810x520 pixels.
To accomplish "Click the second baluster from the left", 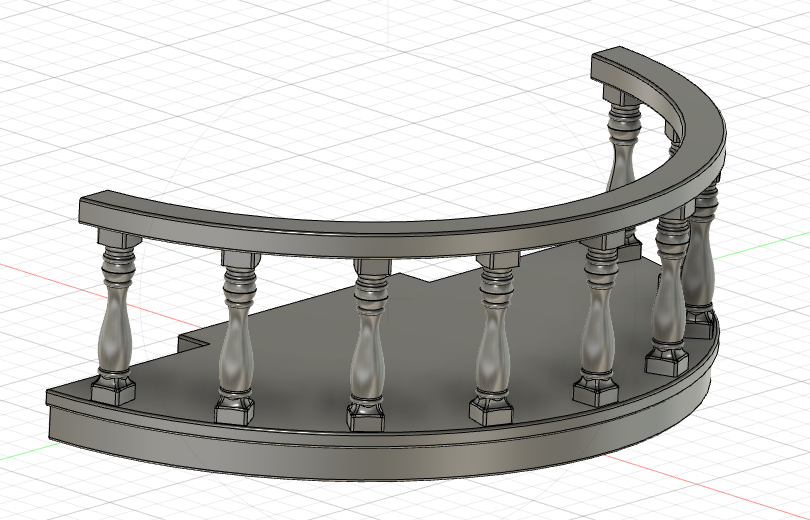I will tap(238, 340).
